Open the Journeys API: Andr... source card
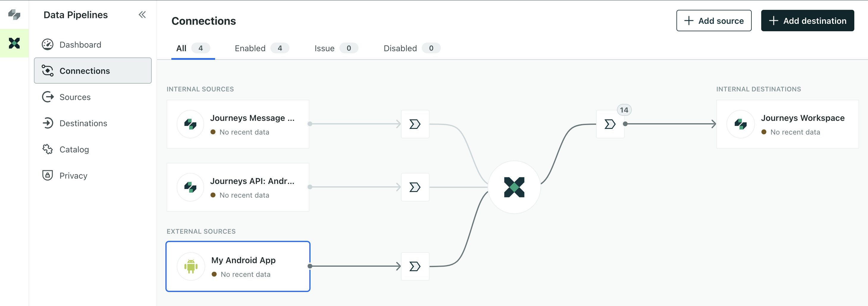 (x=238, y=187)
